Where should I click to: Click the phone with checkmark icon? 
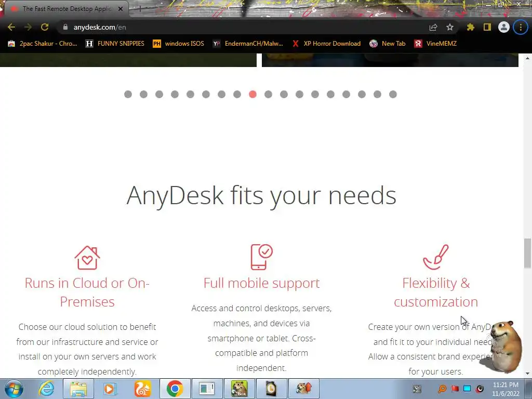click(262, 257)
